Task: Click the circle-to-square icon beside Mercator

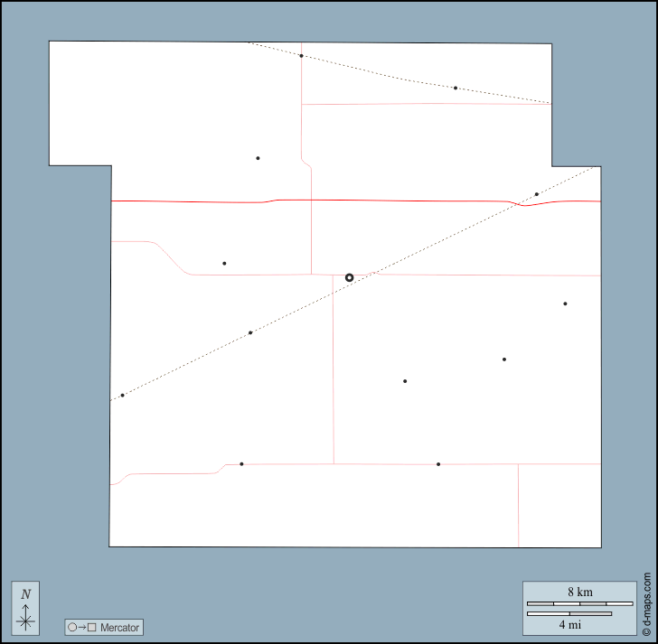Action: tap(81, 627)
